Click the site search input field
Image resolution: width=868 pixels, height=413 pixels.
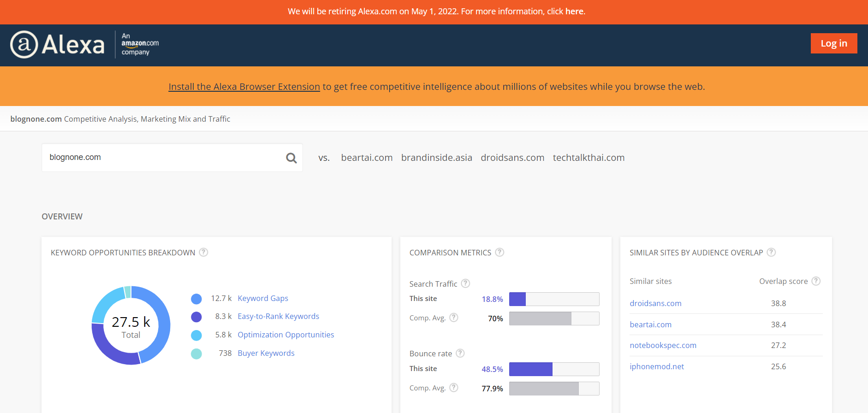point(172,158)
